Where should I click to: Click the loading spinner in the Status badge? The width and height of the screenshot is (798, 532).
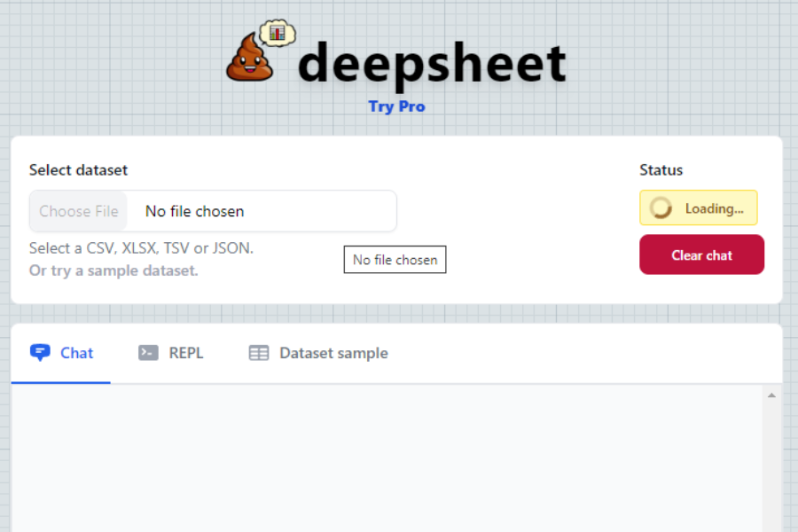pos(660,207)
